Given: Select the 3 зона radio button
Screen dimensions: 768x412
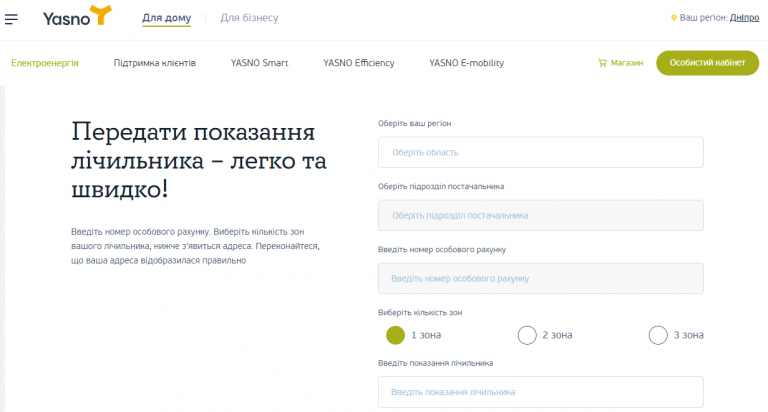Looking at the screenshot, I should click(x=658, y=336).
